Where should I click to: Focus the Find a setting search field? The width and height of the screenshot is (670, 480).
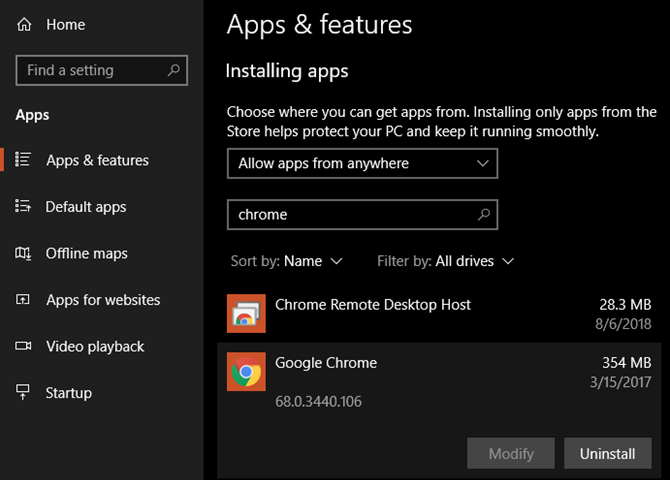[x=90, y=70]
